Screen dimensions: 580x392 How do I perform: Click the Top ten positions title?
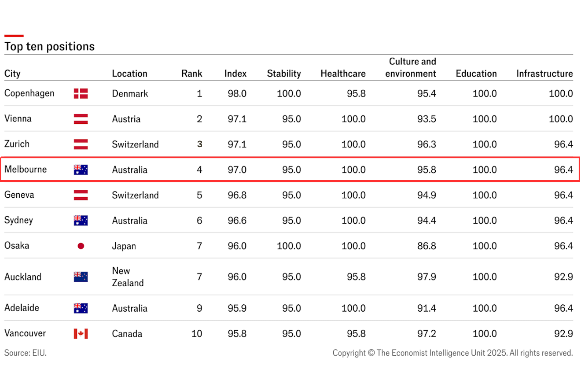point(49,46)
